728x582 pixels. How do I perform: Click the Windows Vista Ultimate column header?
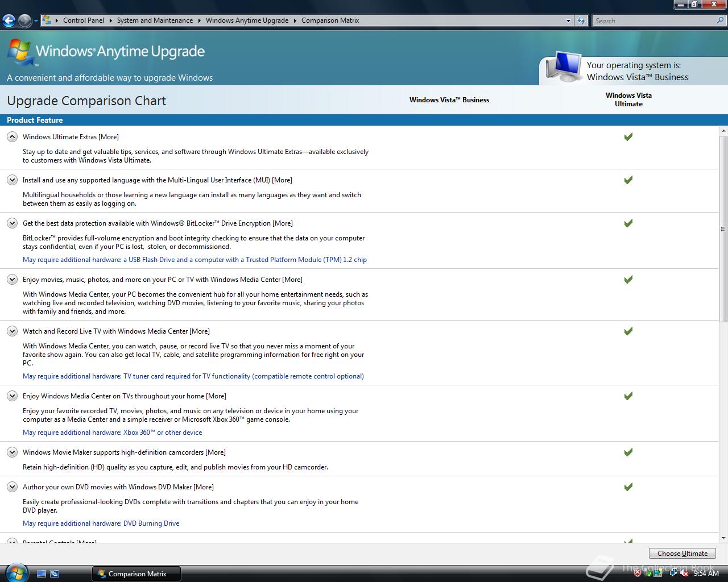pos(628,99)
